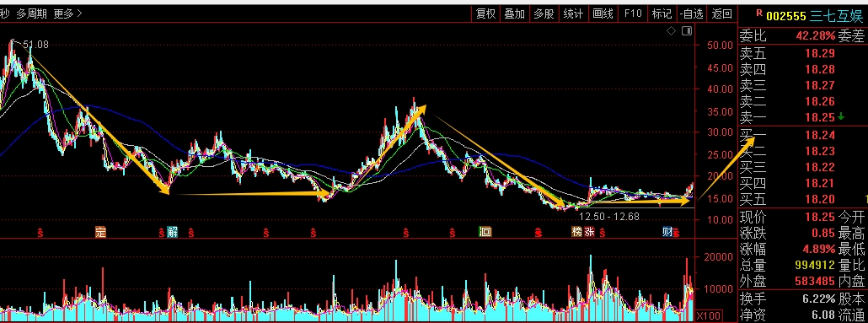Toggle 叠加 overlay on chart
Image resolution: width=868 pixels, height=323 pixels.
pos(514,13)
